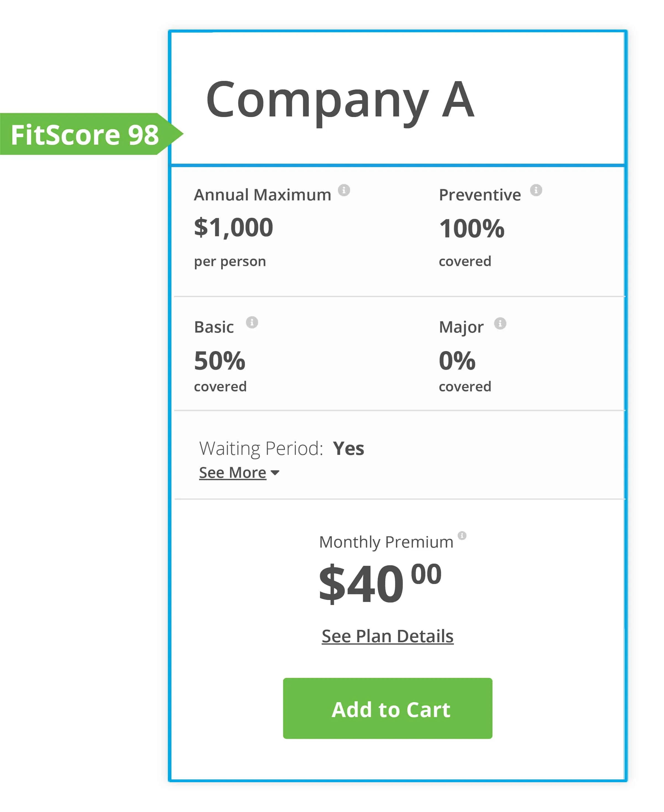664x812 pixels.
Task: Expand the See More link
Action: pyautogui.click(x=232, y=473)
